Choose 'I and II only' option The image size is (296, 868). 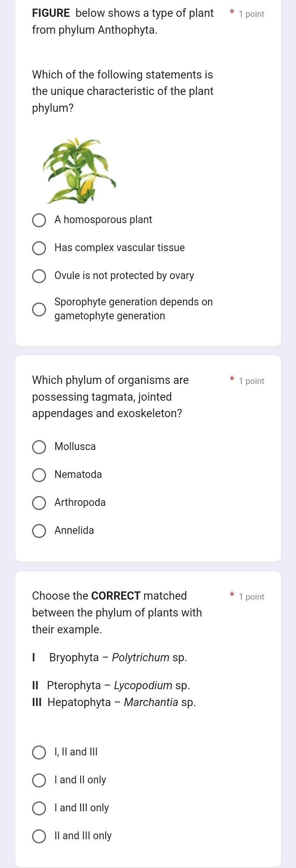tap(39, 780)
